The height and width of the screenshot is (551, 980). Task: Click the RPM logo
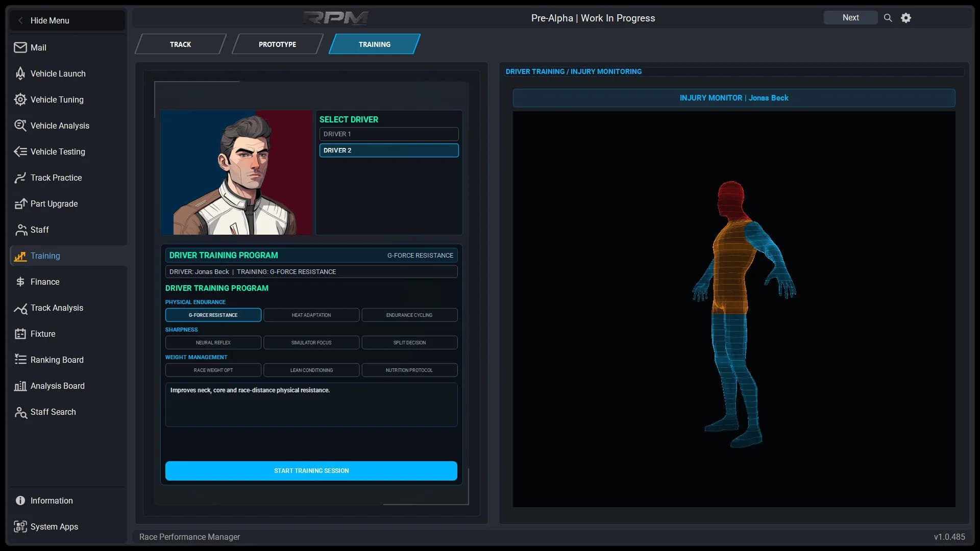[335, 18]
